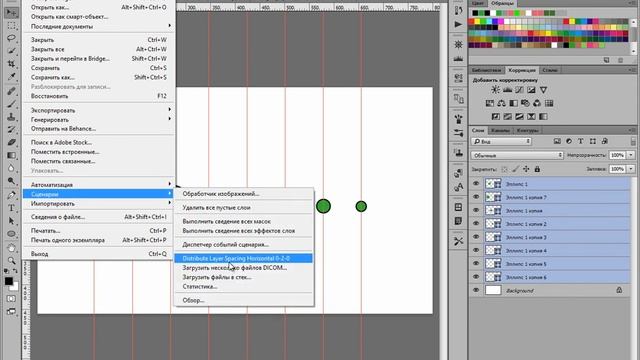640x360 pixels.
Task: Open the Fill slider dropdown arrow
Action: pos(631,169)
